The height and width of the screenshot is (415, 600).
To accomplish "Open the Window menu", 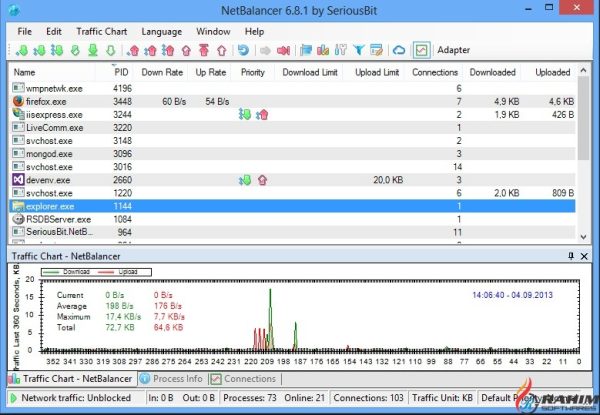I will tap(213, 32).
